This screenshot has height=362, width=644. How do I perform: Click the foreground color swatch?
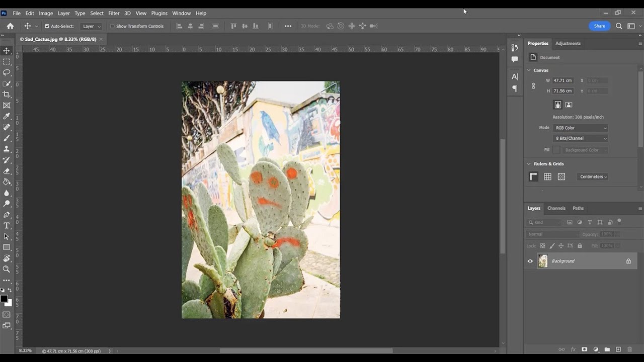coord(4,299)
